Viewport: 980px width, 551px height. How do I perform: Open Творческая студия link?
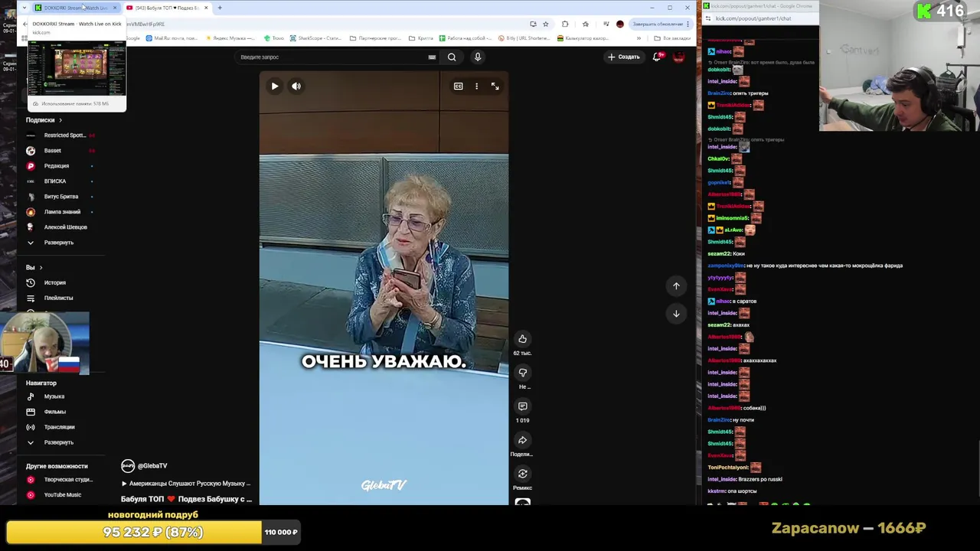(x=60, y=480)
